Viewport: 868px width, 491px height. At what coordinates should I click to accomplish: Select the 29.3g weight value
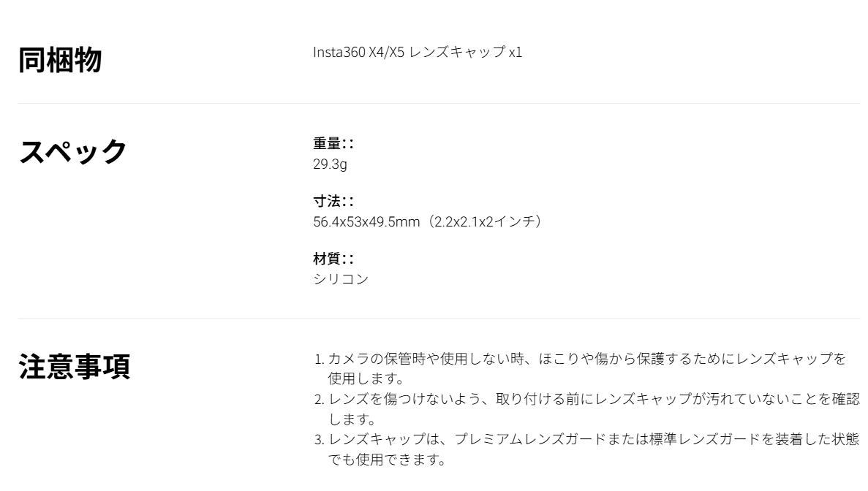(x=330, y=164)
